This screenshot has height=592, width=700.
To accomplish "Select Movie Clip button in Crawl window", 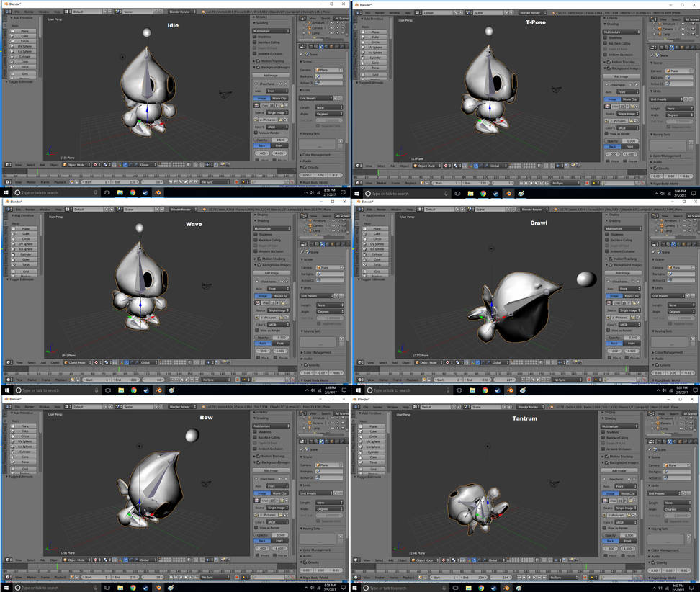I will click(630, 295).
